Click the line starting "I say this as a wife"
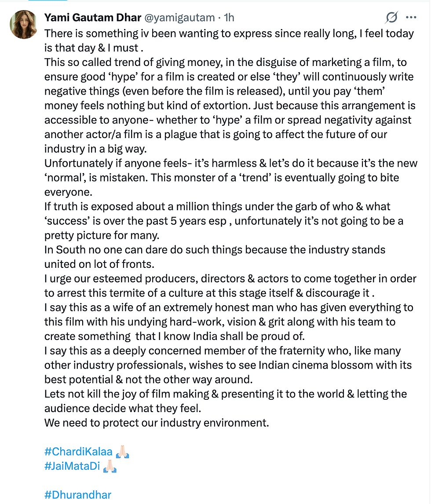431x504 pixels. [229, 307]
